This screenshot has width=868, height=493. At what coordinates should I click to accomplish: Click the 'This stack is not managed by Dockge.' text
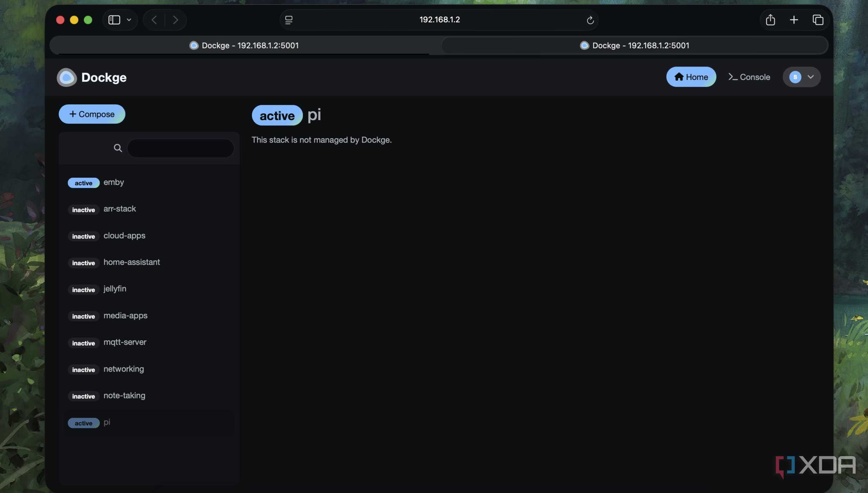coord(322,140)
